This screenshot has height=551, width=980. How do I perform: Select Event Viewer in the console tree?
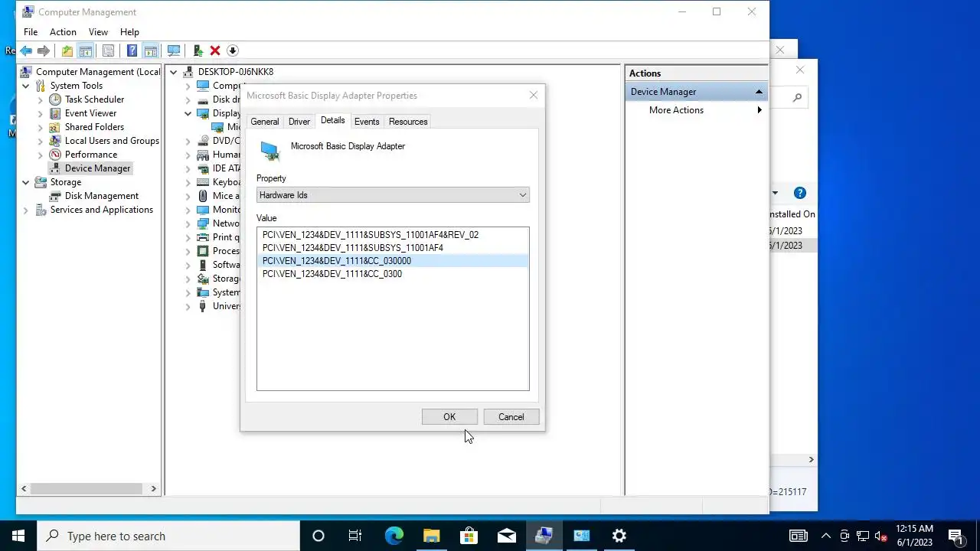pos(90,113)
